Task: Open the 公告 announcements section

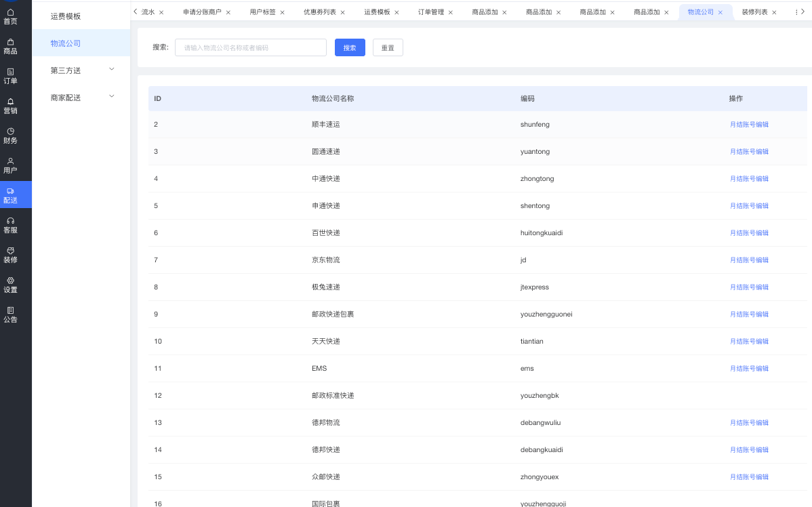Action: coord(10,315)
